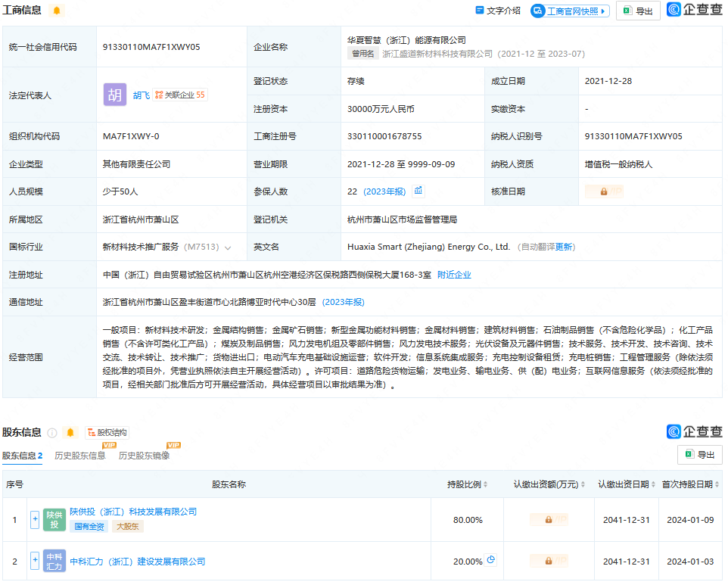Switch to the 股东信息 2 tab
This screenshot has width=728, height=585.
coord(22,456)
